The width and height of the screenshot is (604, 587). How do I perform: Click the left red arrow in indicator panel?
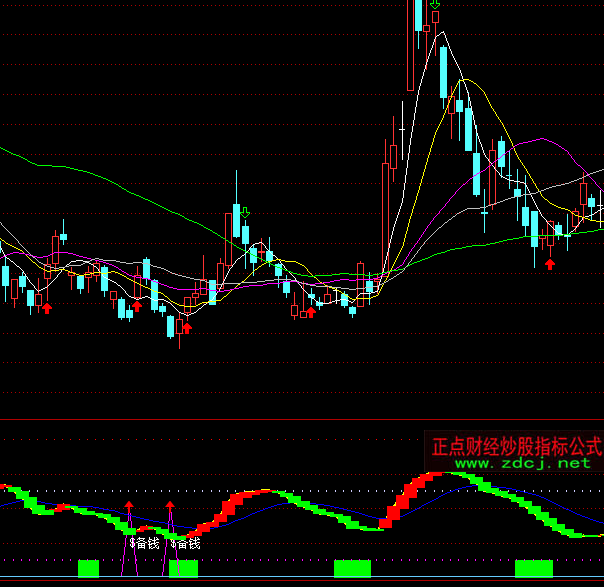(128, 507)
